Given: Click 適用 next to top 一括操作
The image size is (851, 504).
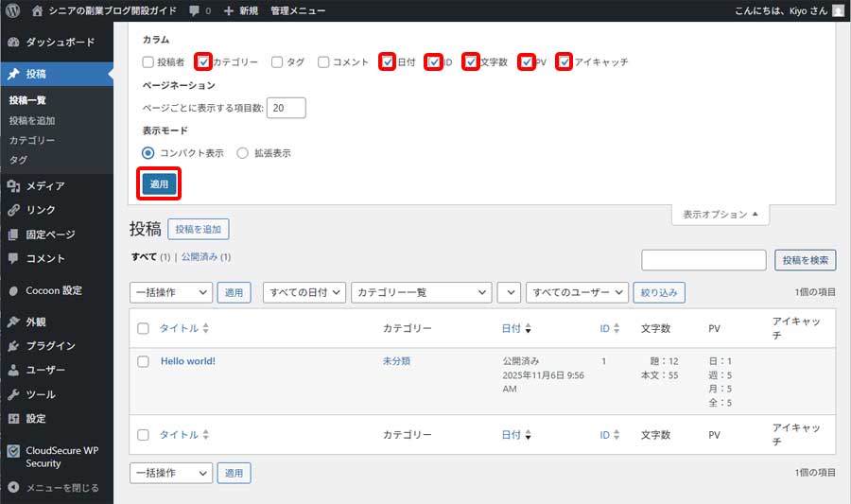Looking at the screenshot, I should point(234,292).
